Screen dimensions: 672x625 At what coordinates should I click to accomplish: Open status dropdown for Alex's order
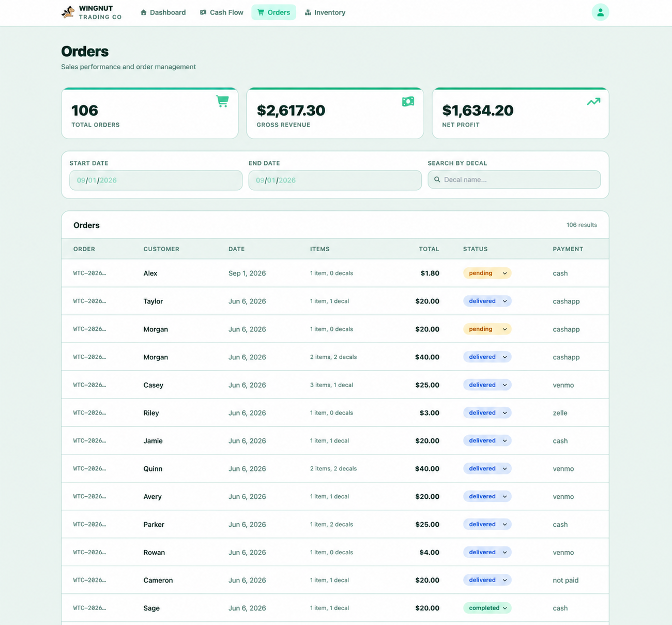pos(487,273)
